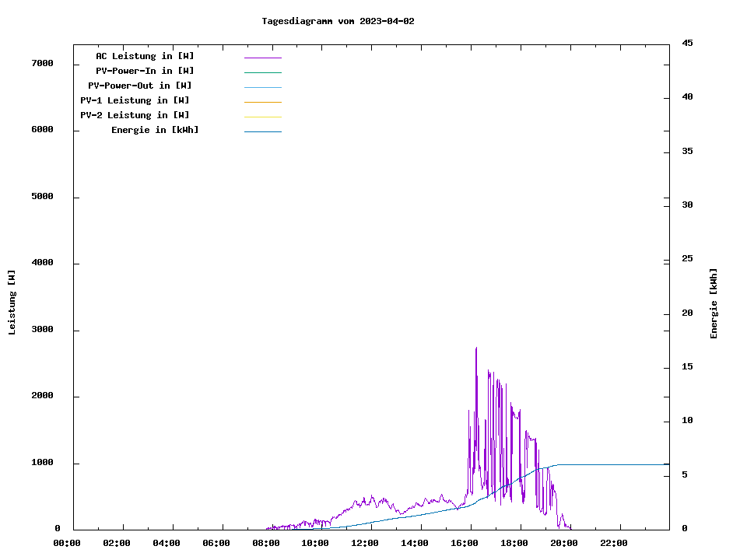Click purple line sample beside AC Leistung
The image size is (747, 560).
[x=262, y=58]
